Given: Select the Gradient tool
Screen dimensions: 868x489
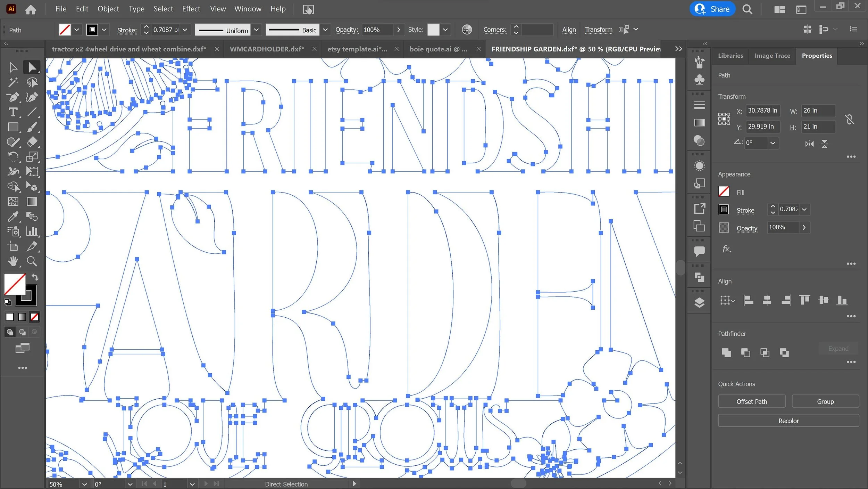Looking at the screenshot, I should pos(32,202).
